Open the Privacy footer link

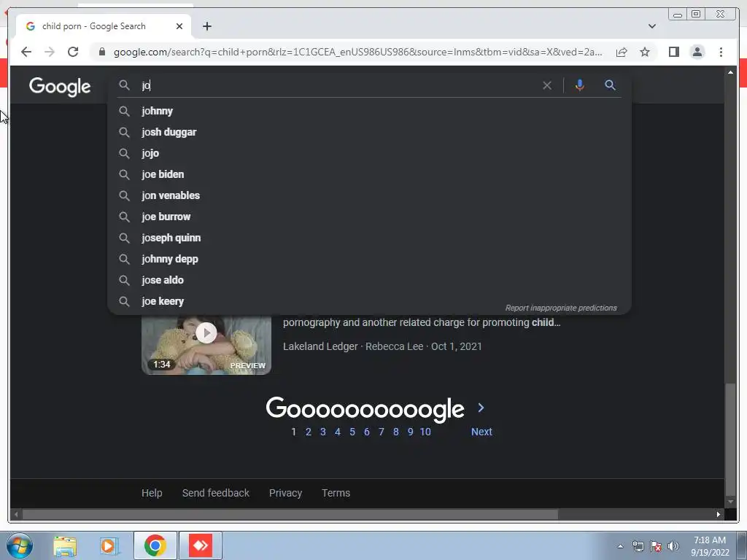[285, 493]
